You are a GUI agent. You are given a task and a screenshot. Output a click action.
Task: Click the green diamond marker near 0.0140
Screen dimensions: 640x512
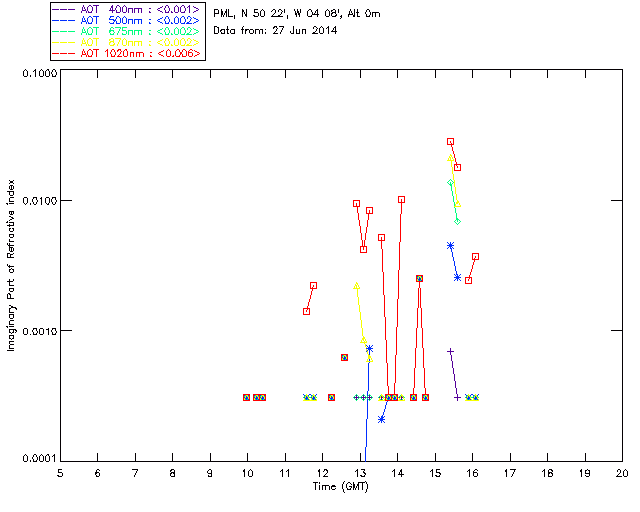(x=450, y=183)
